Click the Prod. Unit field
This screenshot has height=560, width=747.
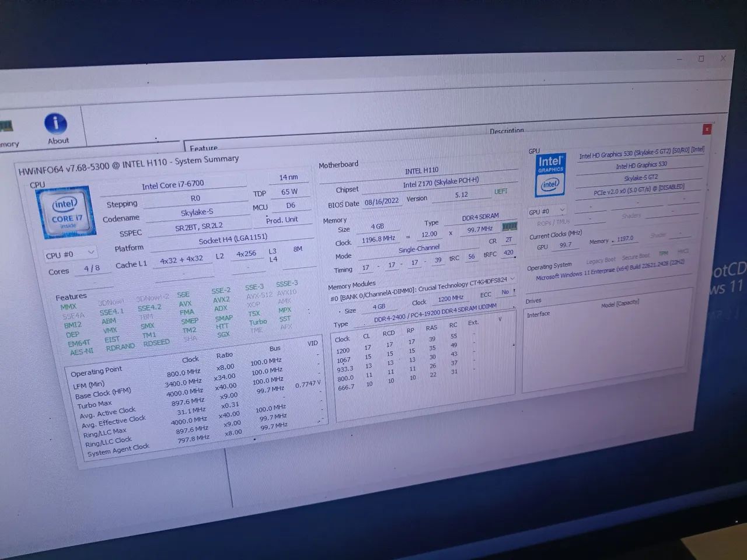pos(282,220)
